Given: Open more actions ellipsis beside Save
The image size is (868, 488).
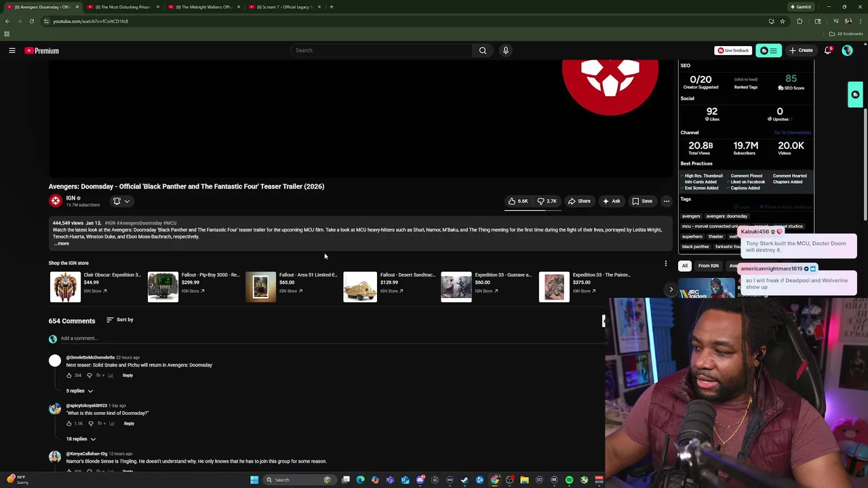Looking at the screenshot, I should pos(666,201).
